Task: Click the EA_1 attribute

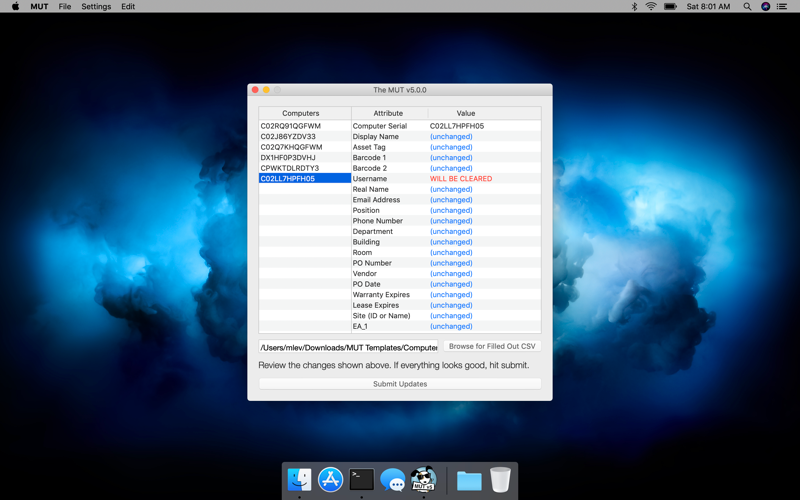Action: point(360,326)
